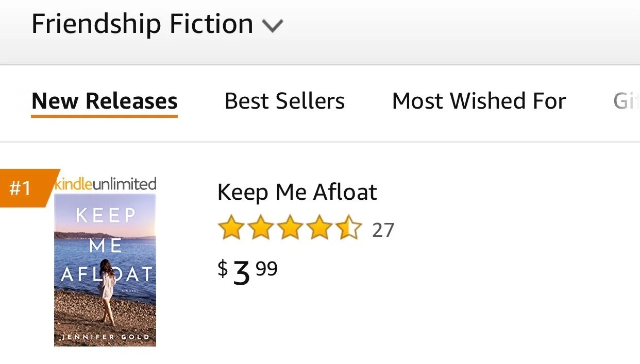Expand the Friendship Fiction category chevron
640x364 pixels.
(272, 26)
